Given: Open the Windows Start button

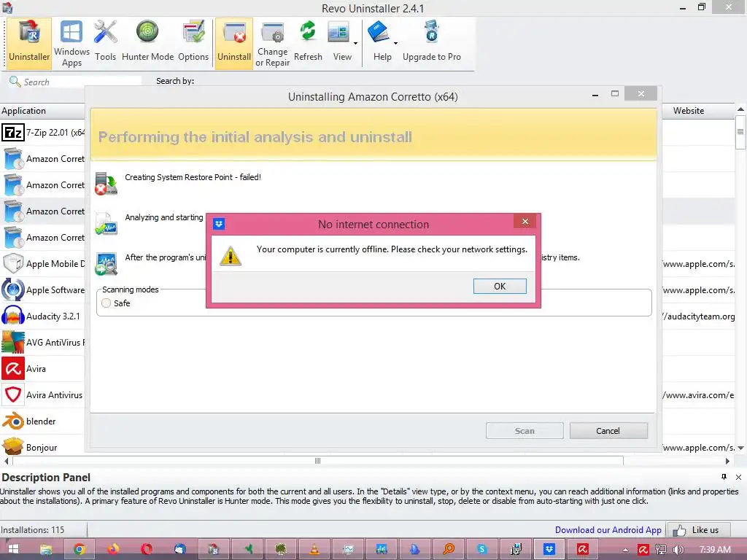Looking at the screenshot, I should click(x=13, y=549).
